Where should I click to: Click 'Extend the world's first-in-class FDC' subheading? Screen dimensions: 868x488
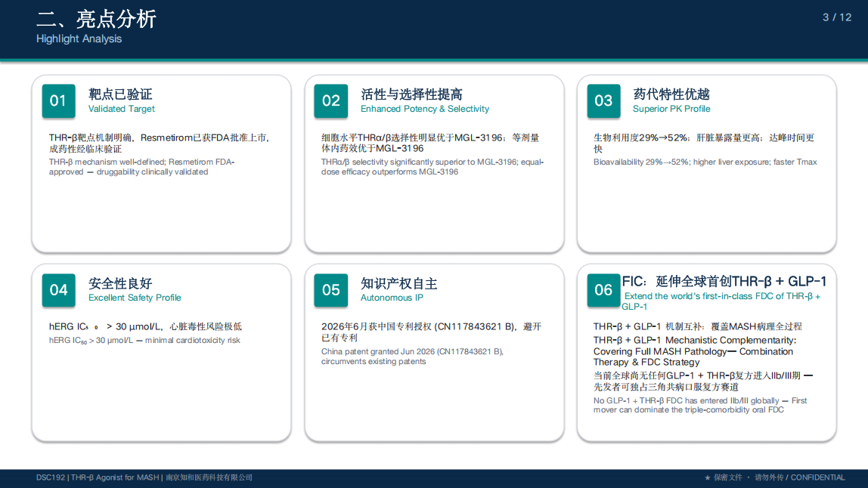(x=721, y=301)
